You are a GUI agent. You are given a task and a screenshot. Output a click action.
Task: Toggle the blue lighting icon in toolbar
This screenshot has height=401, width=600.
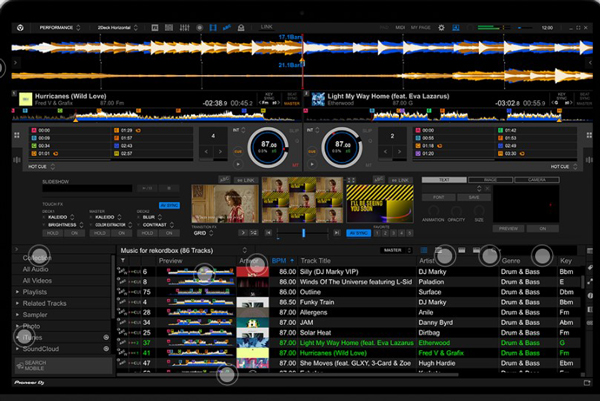[227, 27]
